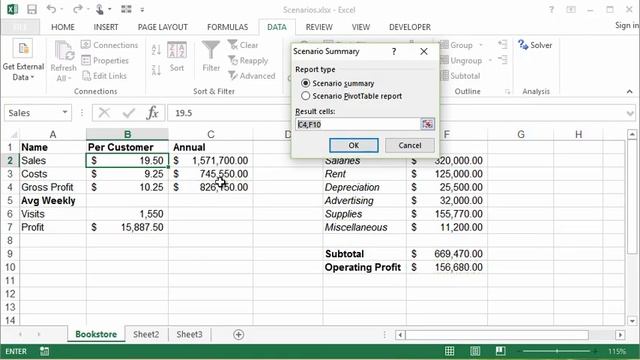Image resolution: width=640 pixels, height=360 pixels.
Task: Open Get External Data
Action: pyautogui.click(x=23, y=60)
